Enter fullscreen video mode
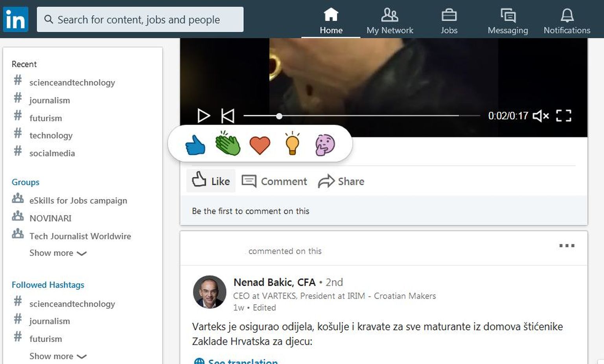604x364 pixels. click(563, 116)
